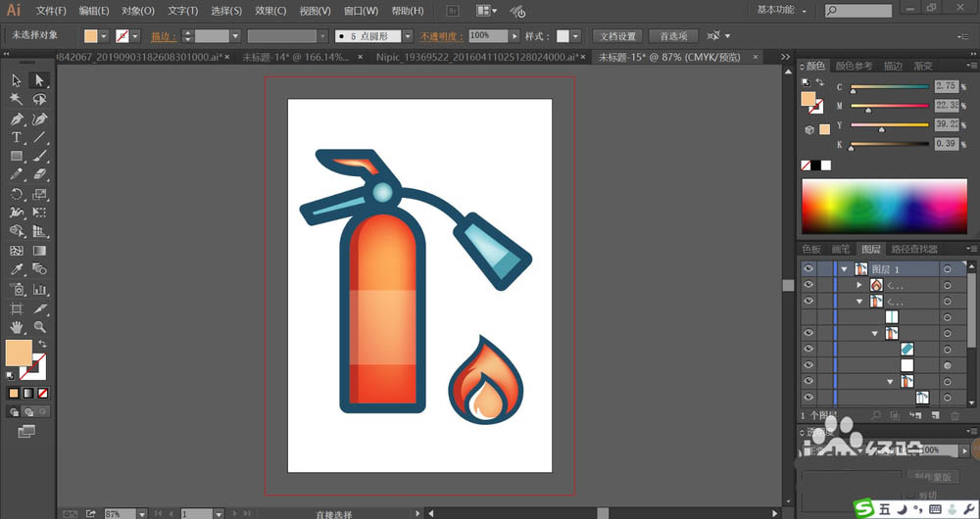Select the Direct Selection tool

tap(39, 80)
